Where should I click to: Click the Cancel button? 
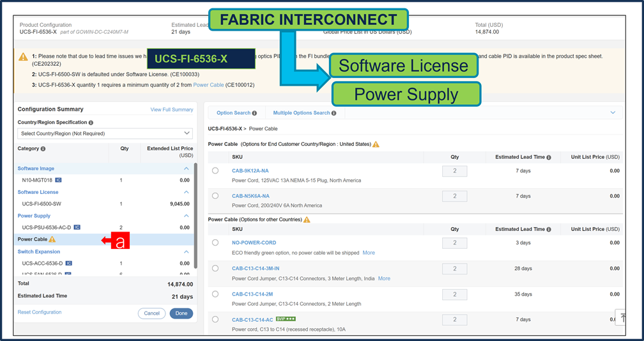click(151, 313)
